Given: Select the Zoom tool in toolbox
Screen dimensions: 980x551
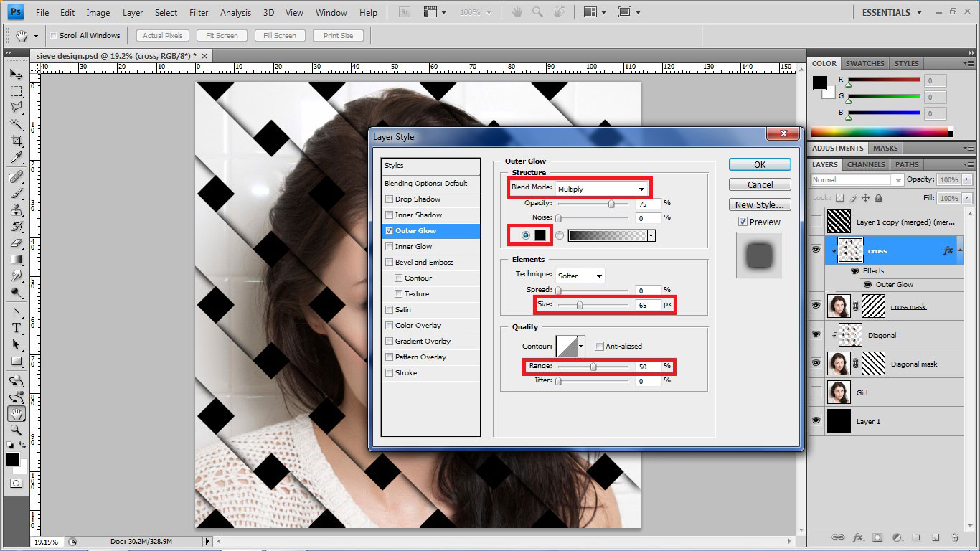Looking at the screenshot, I should click(x=16, y=430).
